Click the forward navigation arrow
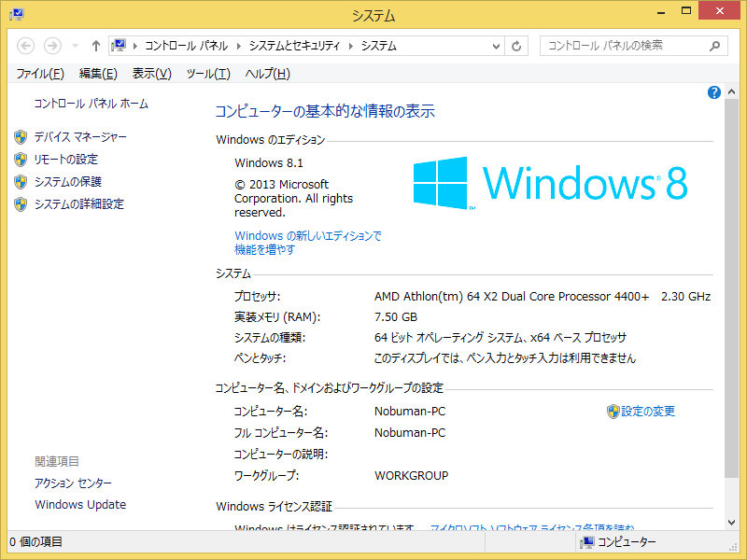This screenshot has height=560, width=747. click(52, 46)
